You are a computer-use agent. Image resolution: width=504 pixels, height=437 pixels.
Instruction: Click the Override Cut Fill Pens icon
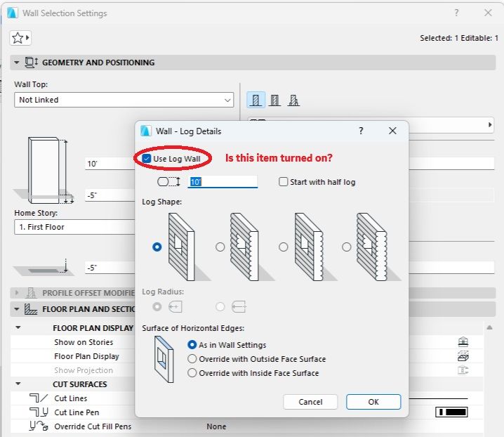[39, 426]
